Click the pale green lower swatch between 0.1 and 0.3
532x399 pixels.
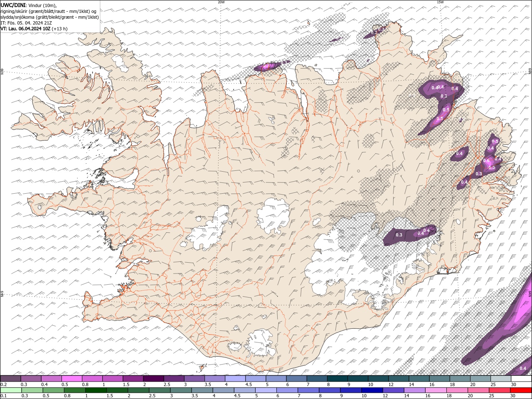pyautogui.click(x=11, y=390)
